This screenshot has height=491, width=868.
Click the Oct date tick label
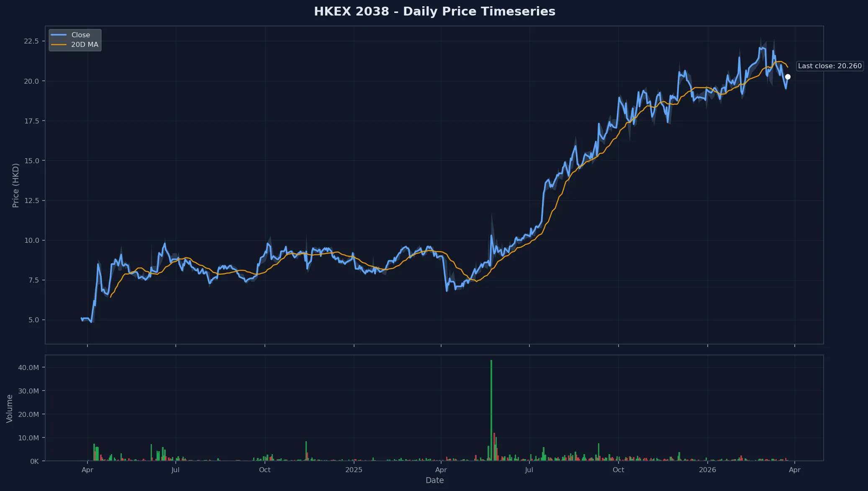pos(265,470)
